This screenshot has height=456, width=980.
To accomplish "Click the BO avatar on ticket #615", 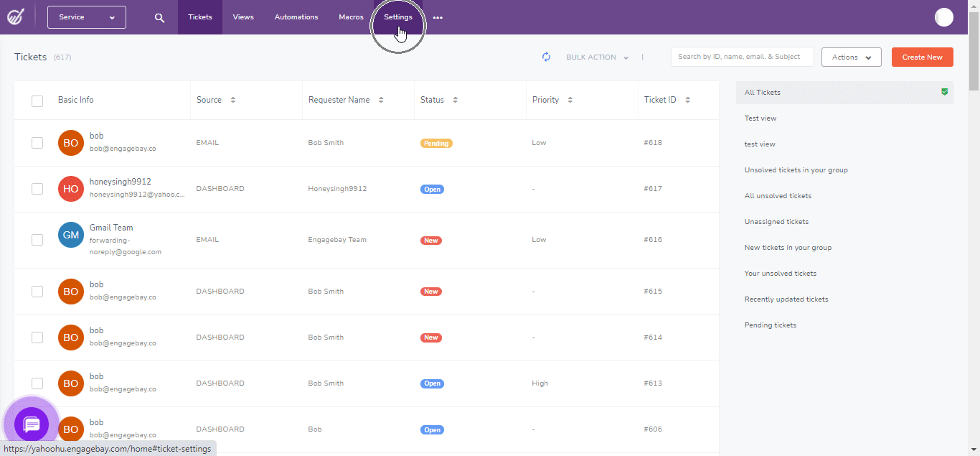I will [70, 292].
